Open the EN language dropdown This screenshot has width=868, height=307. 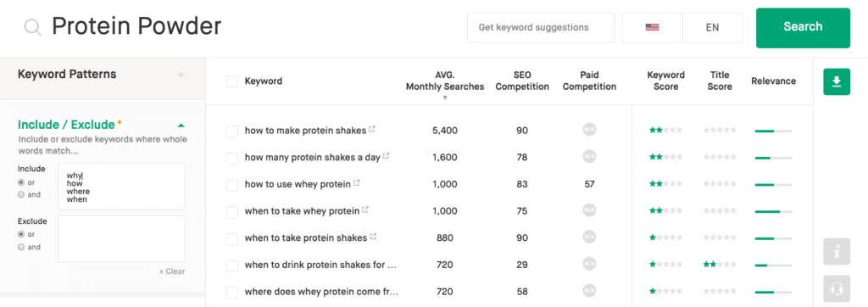click(712, 27)
